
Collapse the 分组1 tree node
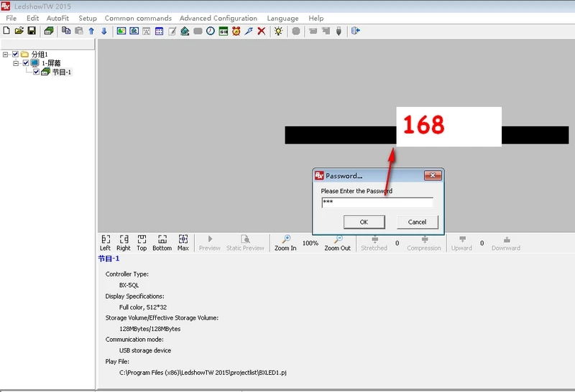point(5,55)
